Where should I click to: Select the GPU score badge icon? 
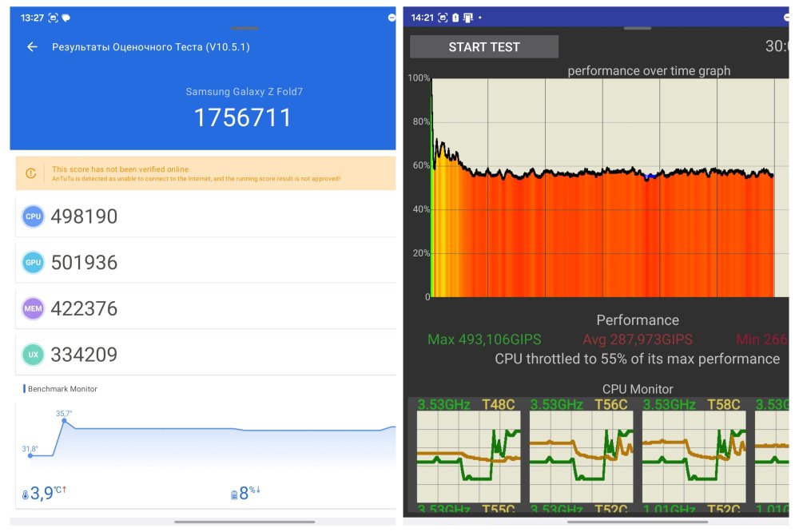[33, 263]
